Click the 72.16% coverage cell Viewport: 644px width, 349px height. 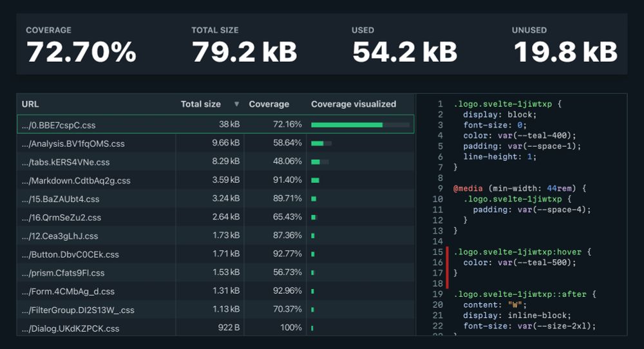pyautogui.click(x=287, y=124)
